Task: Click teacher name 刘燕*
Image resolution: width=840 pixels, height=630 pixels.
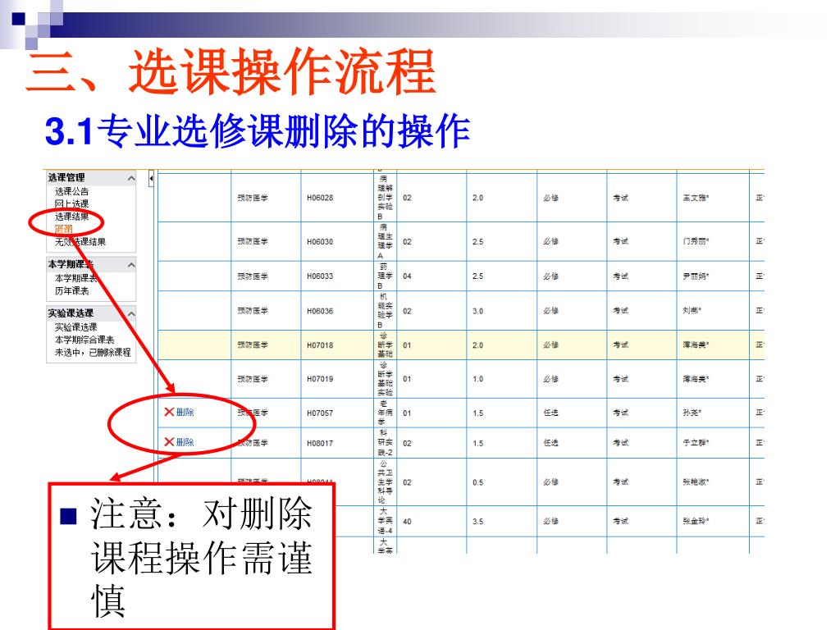Action: [692, 311]
